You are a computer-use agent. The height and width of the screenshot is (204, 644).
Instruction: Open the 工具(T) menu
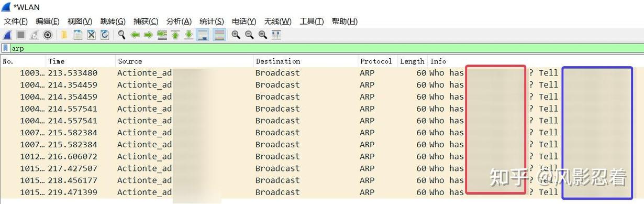pos(312,22)
